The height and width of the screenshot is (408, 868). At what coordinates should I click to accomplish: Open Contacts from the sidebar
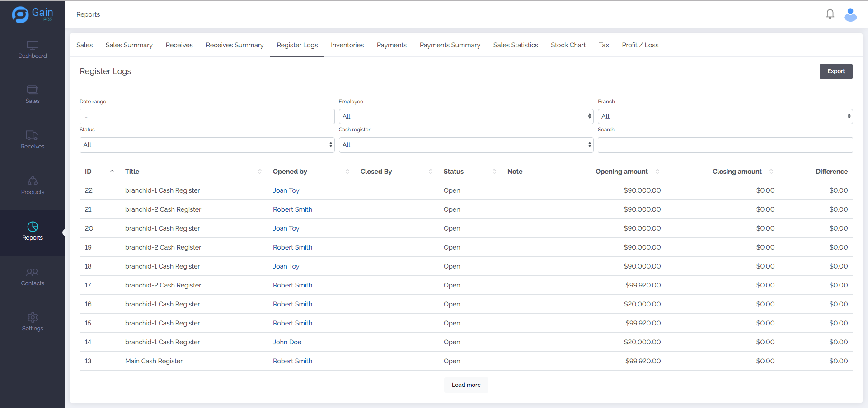pos(33,272)
